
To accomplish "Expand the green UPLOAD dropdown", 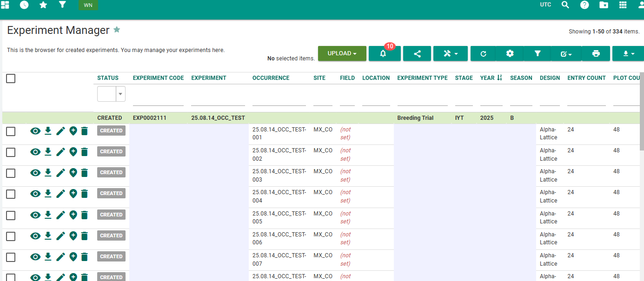I will 342,54.
